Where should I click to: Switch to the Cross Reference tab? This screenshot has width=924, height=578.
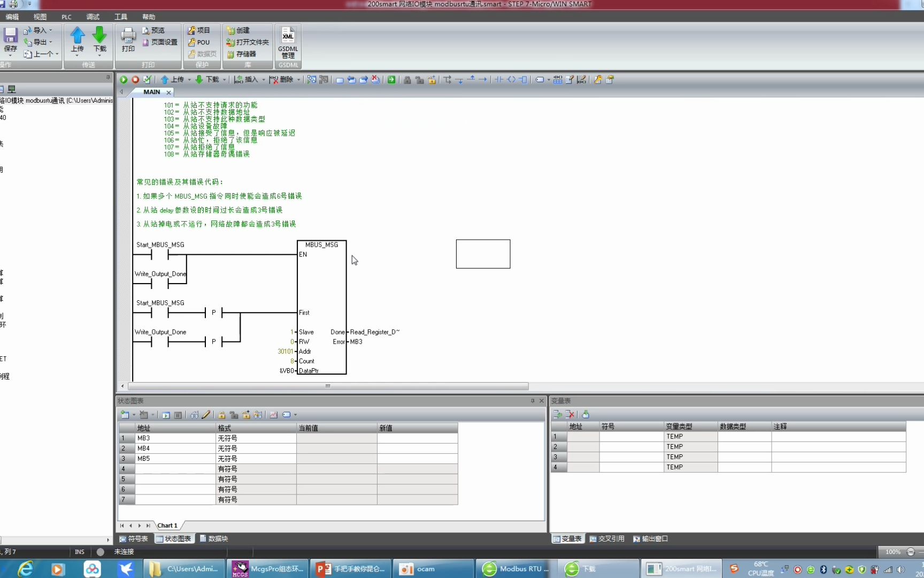tap(607, 538)
